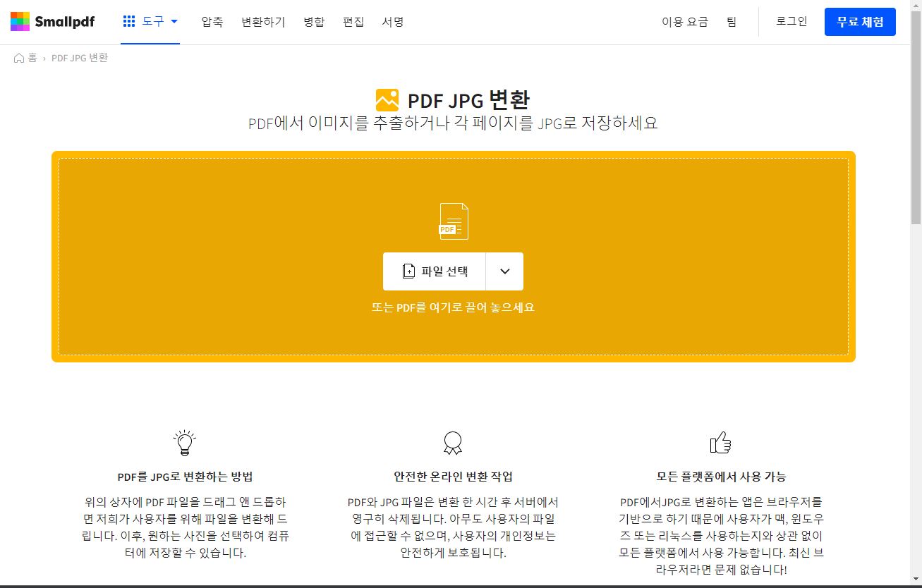Expand the file source dropdown arrow
Viewport: 922px width, 588px height.
click(x=504, y=271)
